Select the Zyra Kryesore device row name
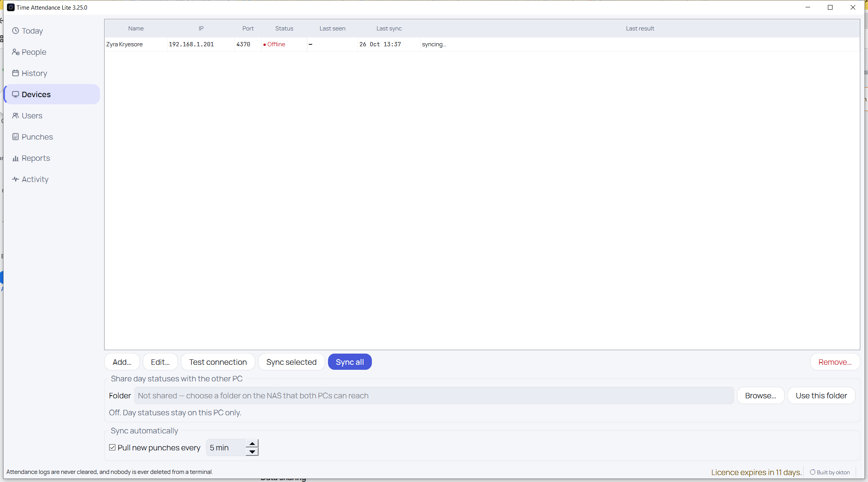 point(125,44)
